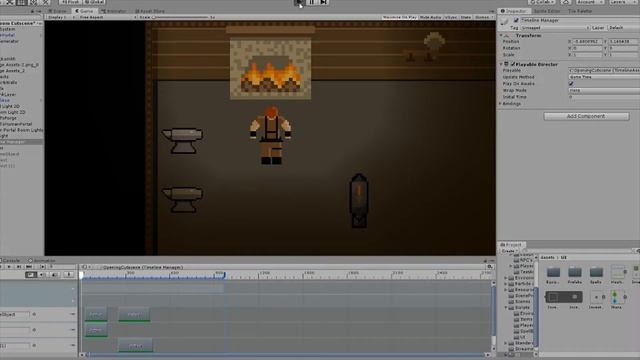Screen dimensions: 640x360
Task: Select the Animation tab in bottom panel
Action: pyautogui.click(x=42, y=260)
